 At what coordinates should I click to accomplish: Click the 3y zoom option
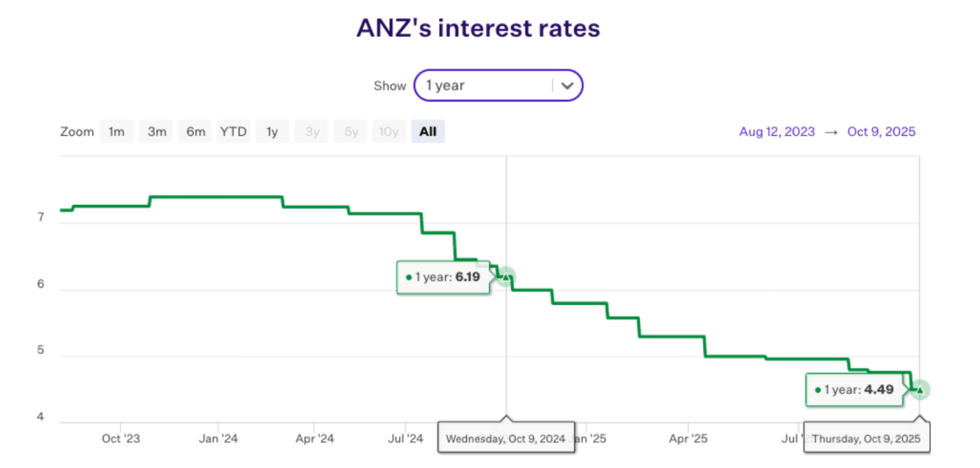point(311,132)
